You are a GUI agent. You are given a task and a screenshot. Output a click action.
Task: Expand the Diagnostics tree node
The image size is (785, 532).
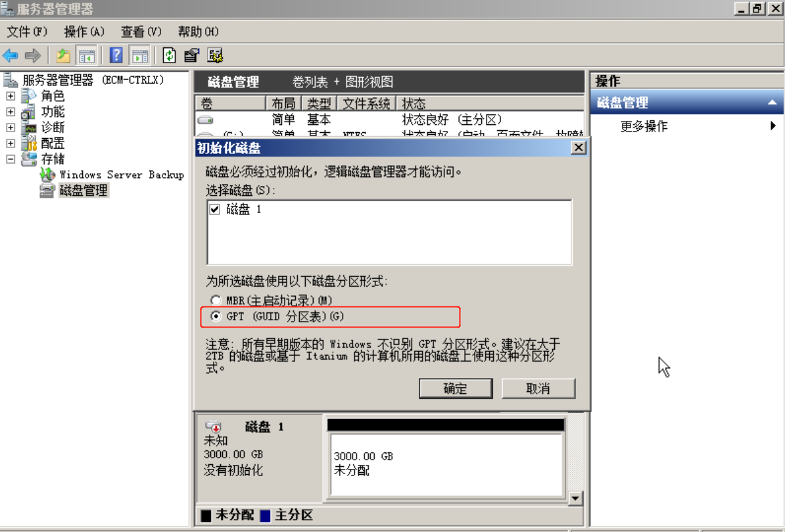pyautogui.click(x=11, y=128)
